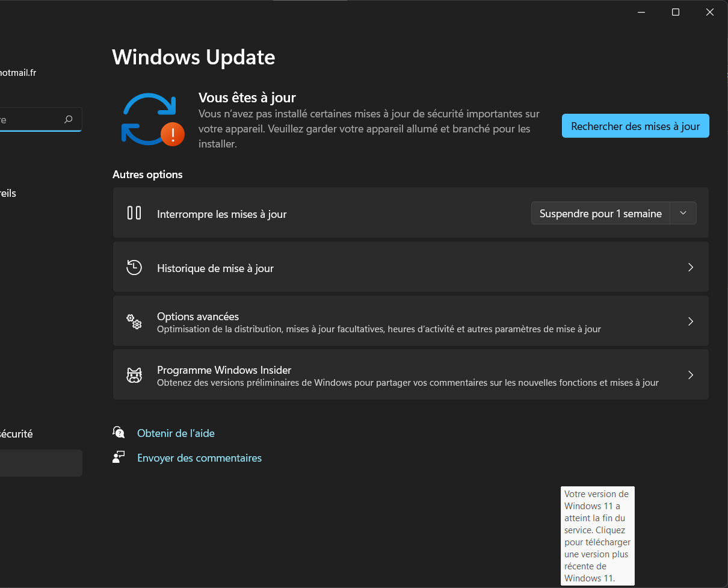Screen dimensions: 728x588
Task: Click the Windows Update sync status icon
Action: click(150, 119)
